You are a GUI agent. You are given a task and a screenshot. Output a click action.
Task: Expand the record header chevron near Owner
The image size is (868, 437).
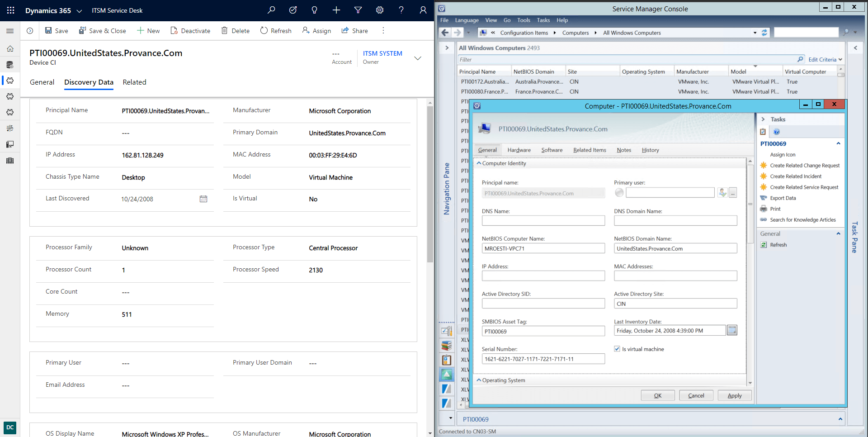[418, 58]
